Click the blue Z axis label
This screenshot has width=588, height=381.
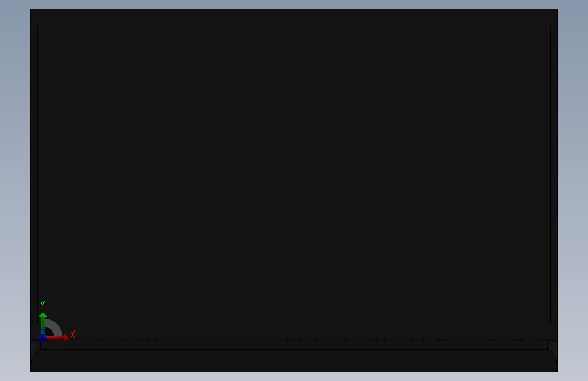42,332
